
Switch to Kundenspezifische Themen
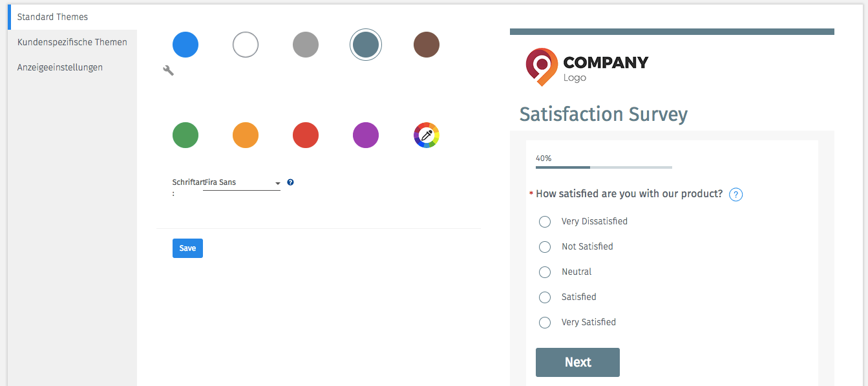point(72,42)
